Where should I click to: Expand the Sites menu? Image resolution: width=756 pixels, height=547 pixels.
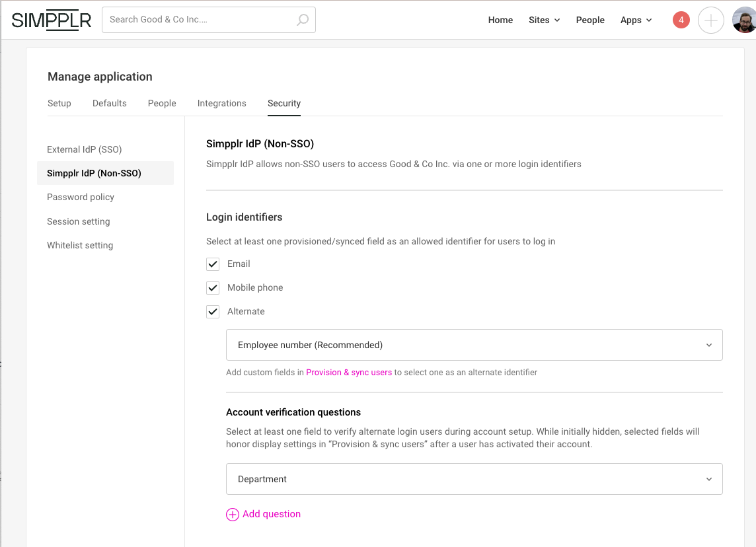[x=544, y=20]
